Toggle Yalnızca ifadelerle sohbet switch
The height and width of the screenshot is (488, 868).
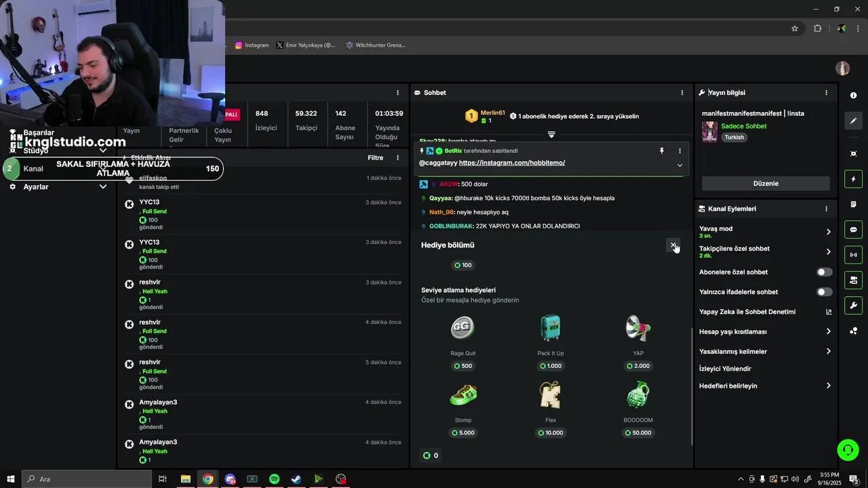point(824,292)
